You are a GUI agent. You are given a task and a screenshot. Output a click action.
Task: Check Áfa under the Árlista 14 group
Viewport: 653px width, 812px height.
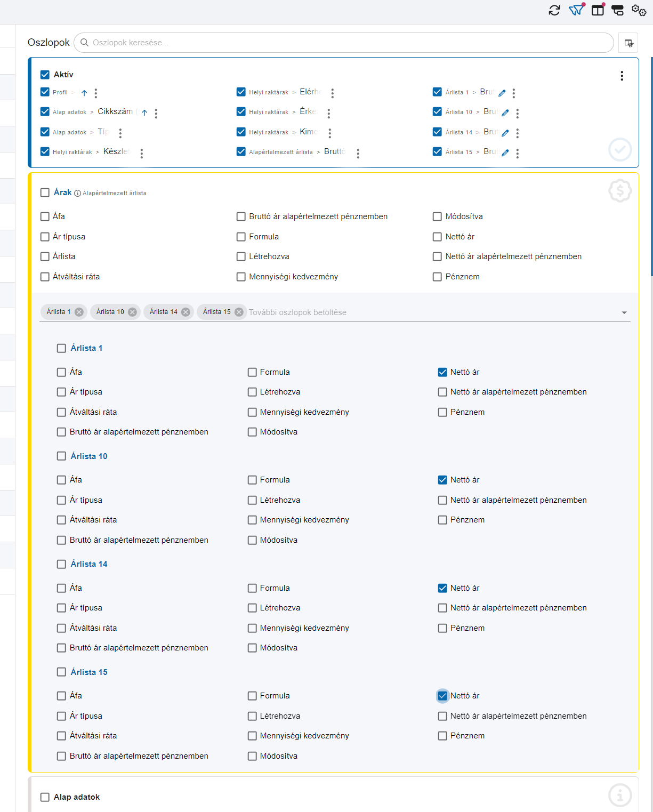(62, 588)
